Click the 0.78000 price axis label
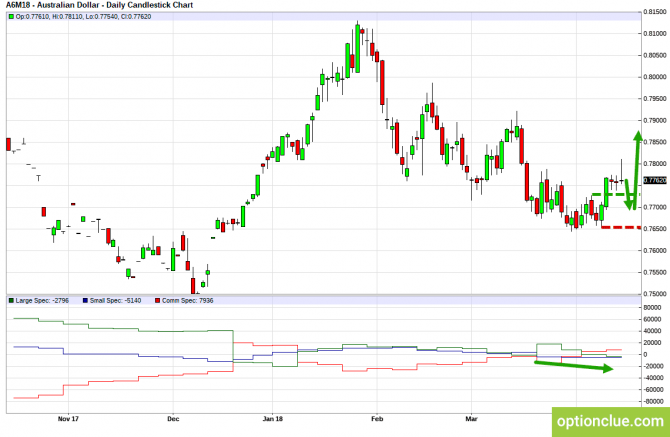 pyautogui.click(x=655, y=164)
